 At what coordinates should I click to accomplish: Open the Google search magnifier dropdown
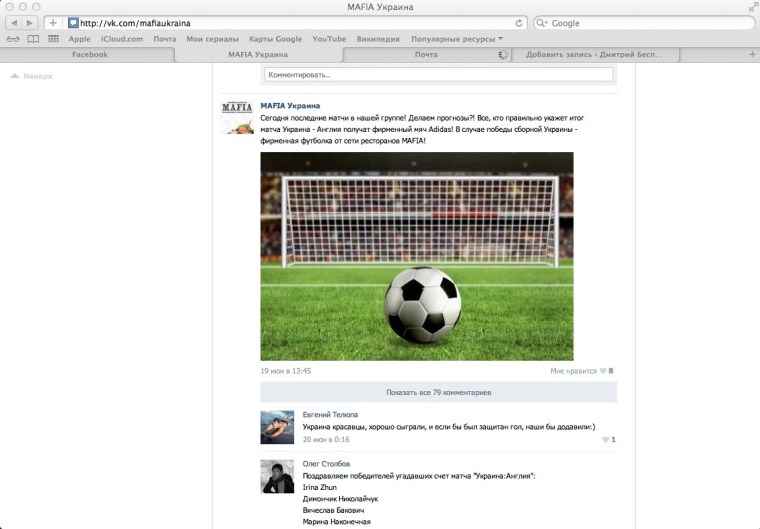point(542,23)
